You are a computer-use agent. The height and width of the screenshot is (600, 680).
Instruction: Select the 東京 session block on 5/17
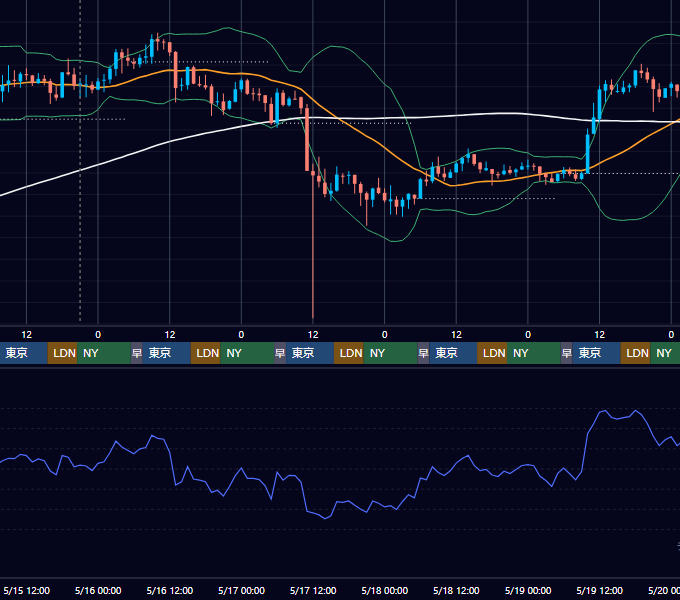310,353
